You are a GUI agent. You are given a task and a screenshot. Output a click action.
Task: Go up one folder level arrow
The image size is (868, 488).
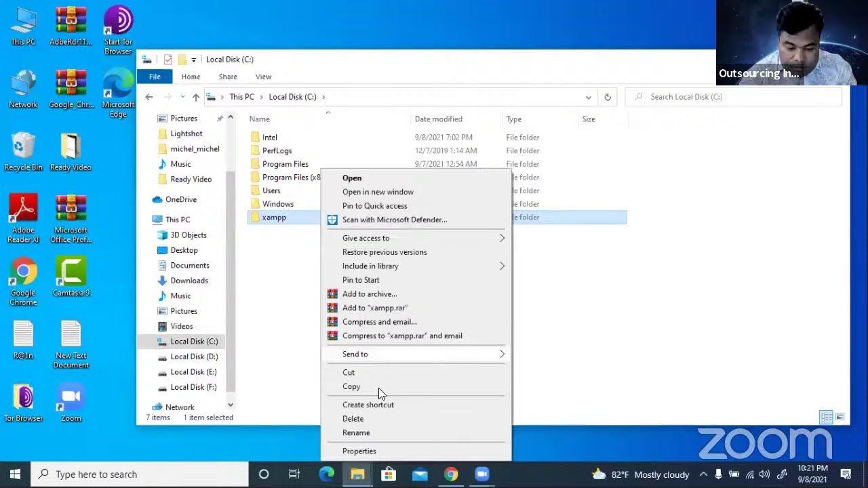(x=196, y=97)
